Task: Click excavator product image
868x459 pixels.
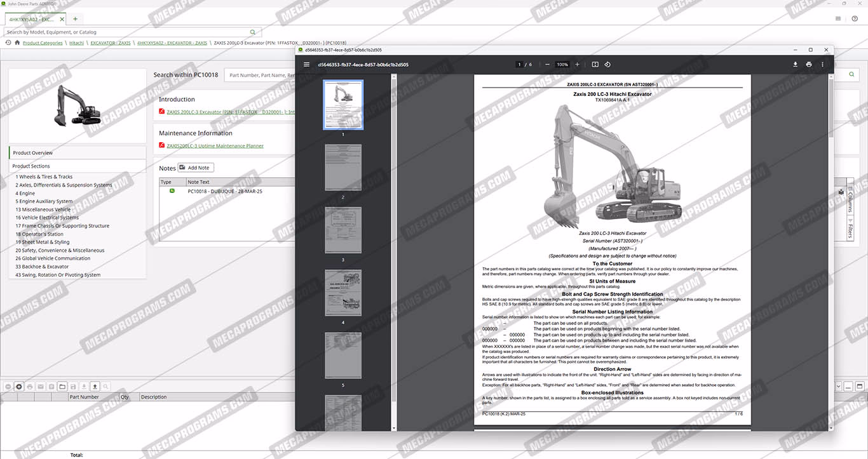Action: click(78, 105)
